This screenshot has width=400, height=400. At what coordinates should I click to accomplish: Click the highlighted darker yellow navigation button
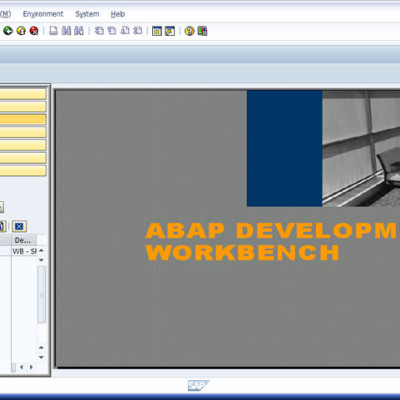click(23, 120)
